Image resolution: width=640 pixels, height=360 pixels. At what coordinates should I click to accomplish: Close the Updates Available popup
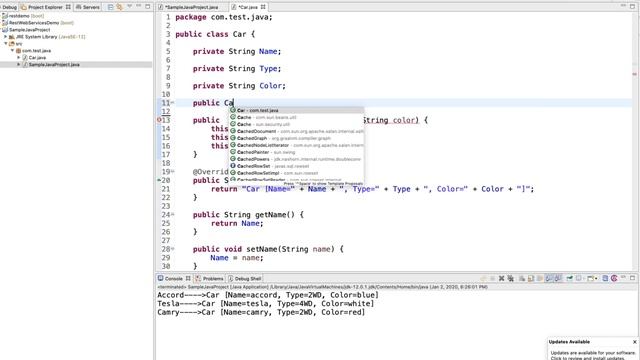635,342
